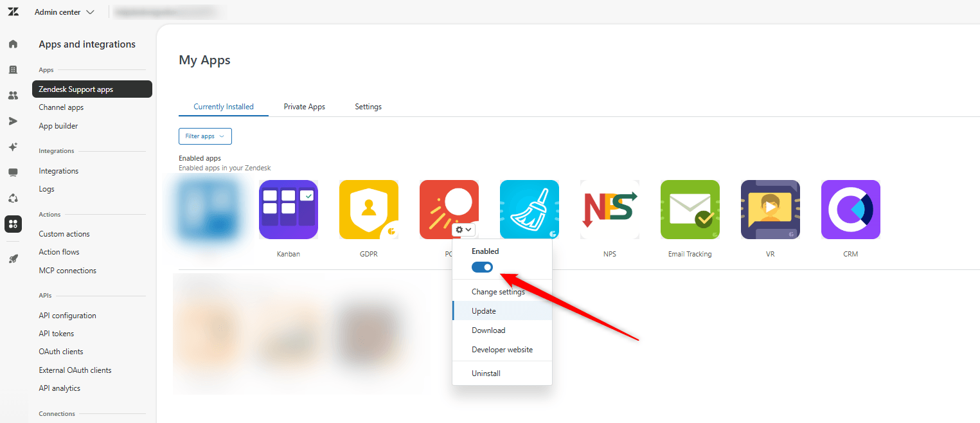Screen dimensions: 980x423
Task: Choose Download from the app menu
Action: [502, 330]
